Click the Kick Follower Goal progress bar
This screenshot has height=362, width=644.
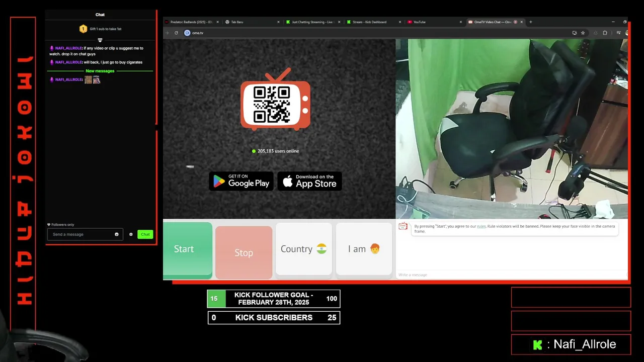tap(274, 299)
